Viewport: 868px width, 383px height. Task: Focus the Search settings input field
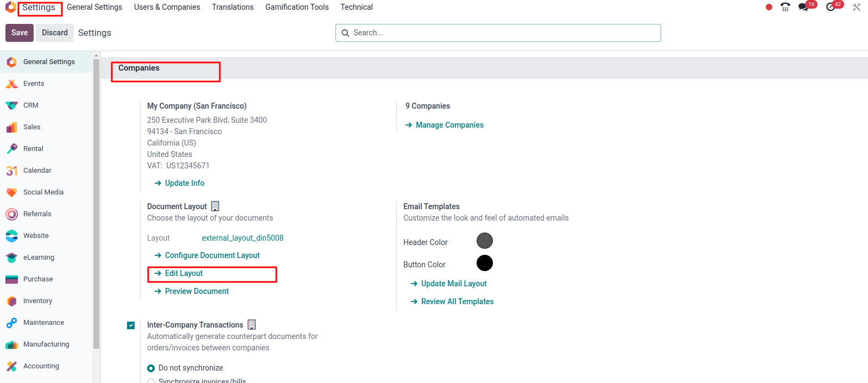(x=498, y=33)
